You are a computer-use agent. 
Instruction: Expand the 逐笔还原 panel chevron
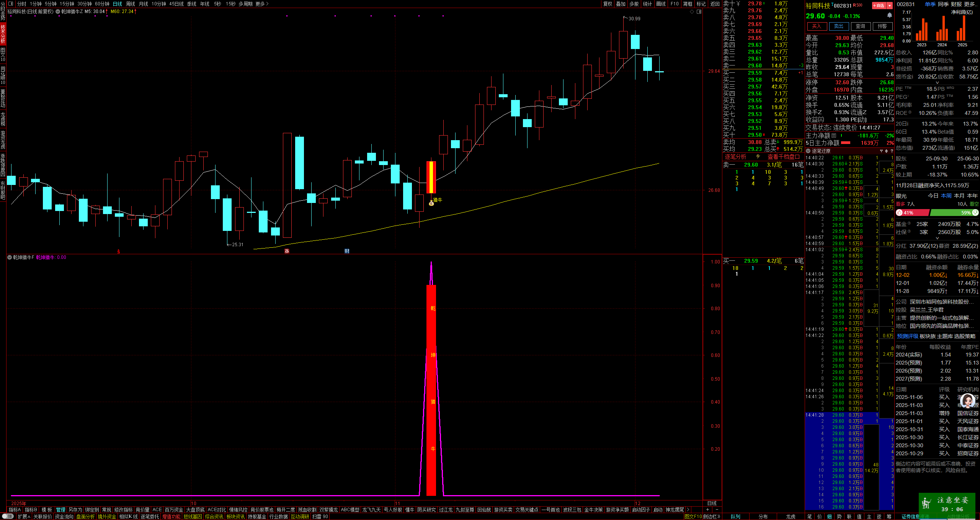(808, 151)
